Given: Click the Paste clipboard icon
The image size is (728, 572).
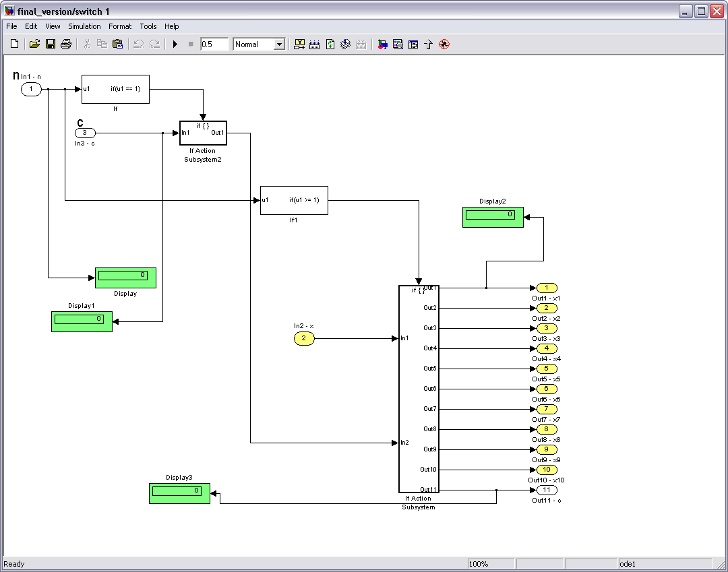Looking at the screenshot, I should [x=118, y=44].
